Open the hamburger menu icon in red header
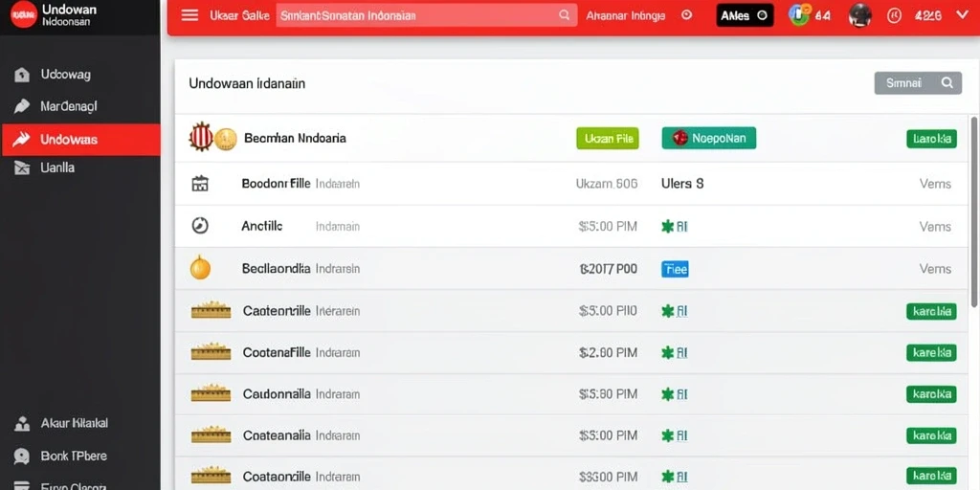Image resolution: width=980 pixels, height=490 pixels. (189, 15)
